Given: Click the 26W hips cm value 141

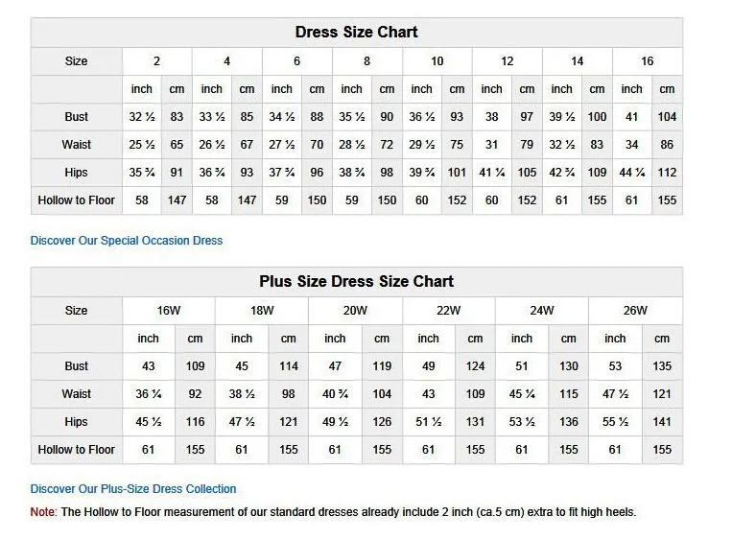Looking at the screenshot, I should (662, 422).
